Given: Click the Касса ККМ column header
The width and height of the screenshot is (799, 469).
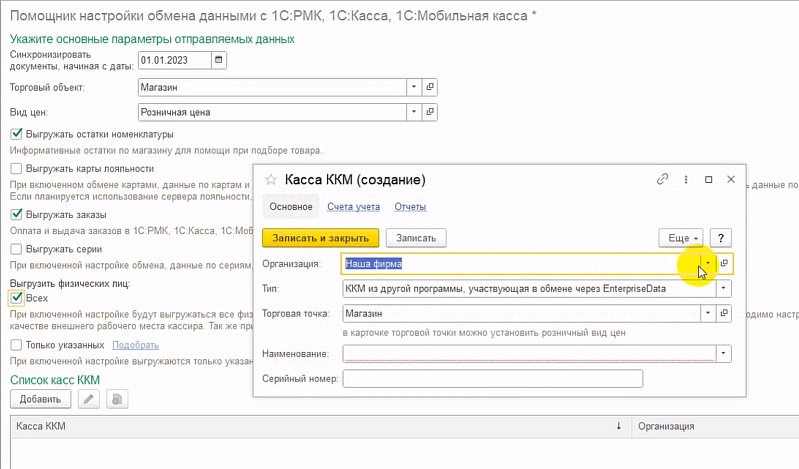Looking at the screenshot, I should pos(321,426).
